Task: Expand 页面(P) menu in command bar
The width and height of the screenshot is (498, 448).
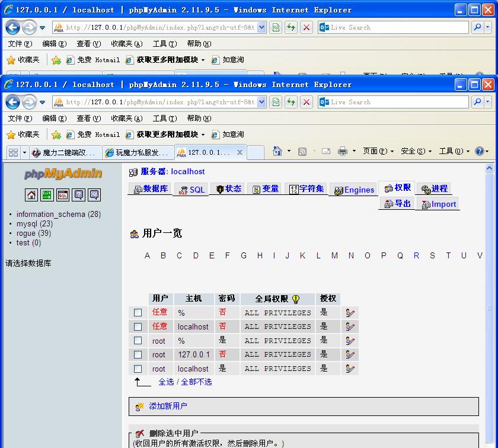Action: click(378, 151)
